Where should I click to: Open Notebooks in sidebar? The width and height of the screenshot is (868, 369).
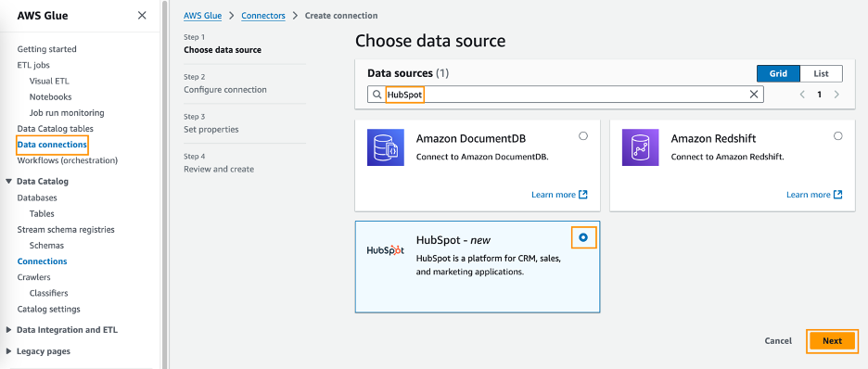[x=50, y=96]
